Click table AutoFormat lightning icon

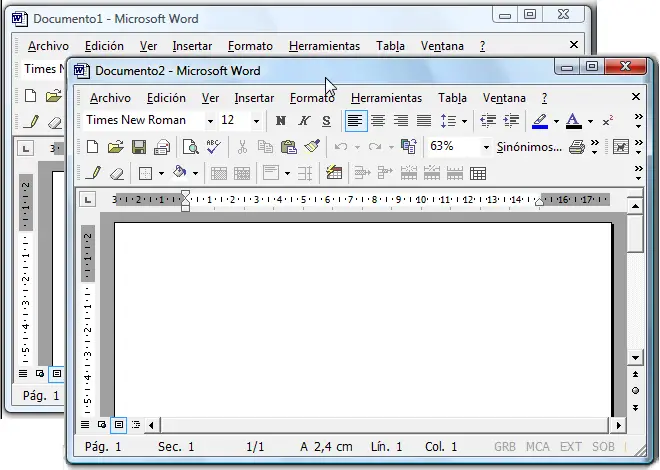[x=334, y=173]
